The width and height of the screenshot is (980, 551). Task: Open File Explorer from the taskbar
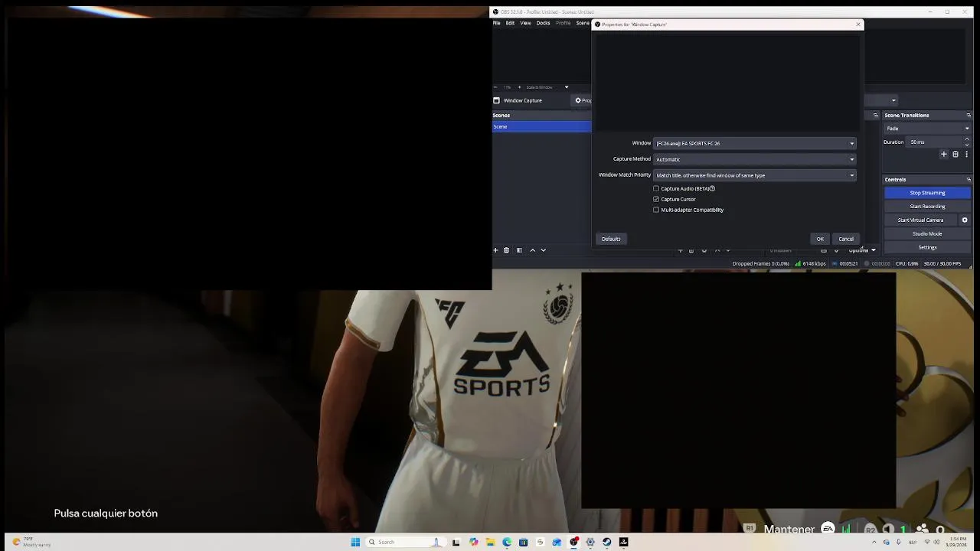coord(490,542)
